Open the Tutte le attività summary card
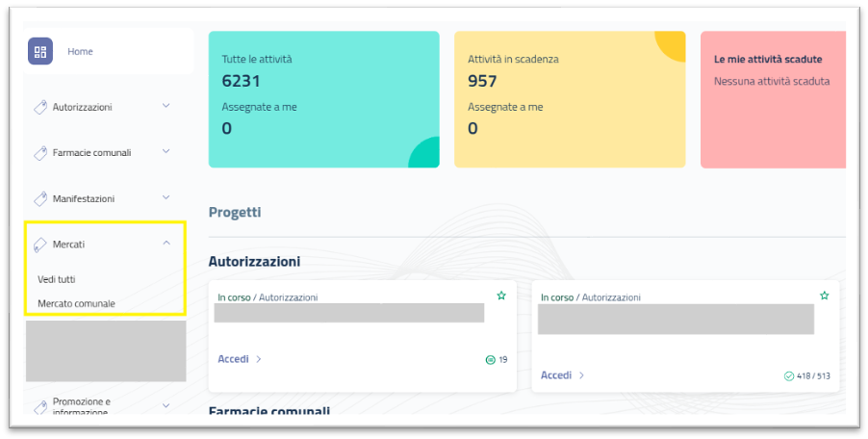Viewport: 868px width, 439px height. coord(323,99)
